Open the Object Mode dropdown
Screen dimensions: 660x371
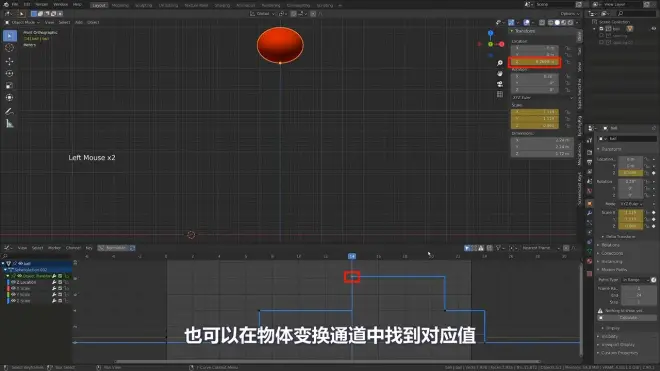pos(22,22)
